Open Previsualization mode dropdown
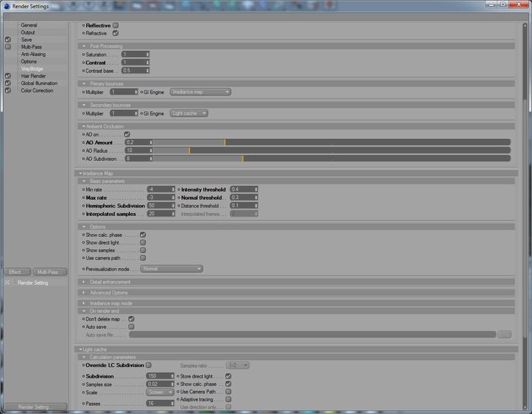This screenshot has height=414, width=532. (172, 269)
